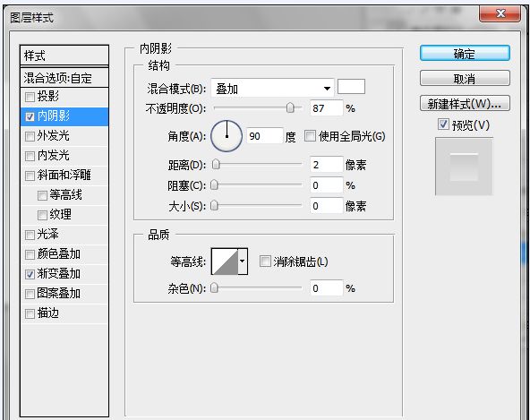The image size is (530, 420).
Task: Tick the 等高线 sub-option checkbox
Action: 42,195
